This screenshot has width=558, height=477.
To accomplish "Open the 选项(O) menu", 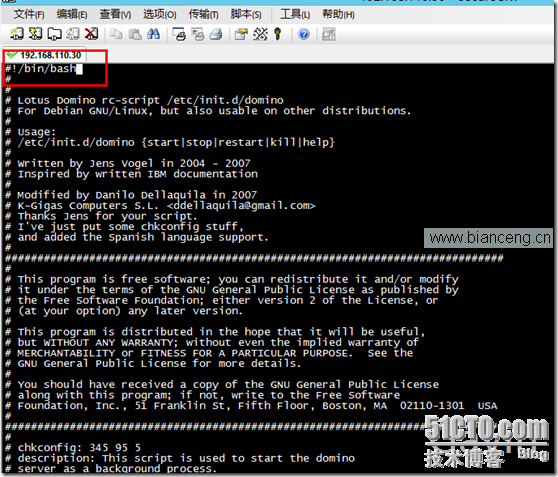I will pyautogui.click(x=159, y=14).
